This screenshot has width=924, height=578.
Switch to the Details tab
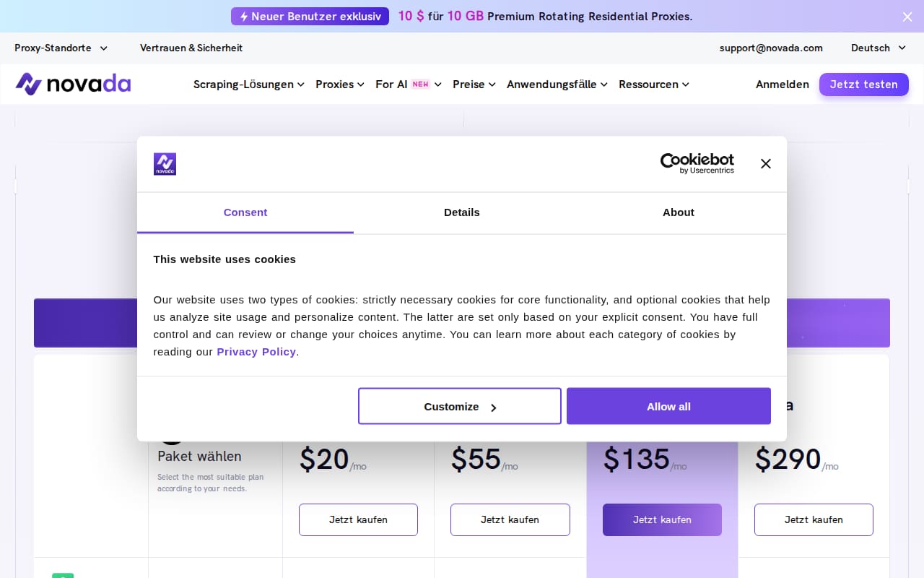click(x=462, y=212)
